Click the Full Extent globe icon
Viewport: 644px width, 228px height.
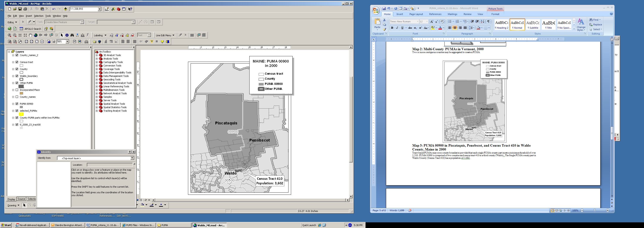pyautogui.click(x=35, y=35)
